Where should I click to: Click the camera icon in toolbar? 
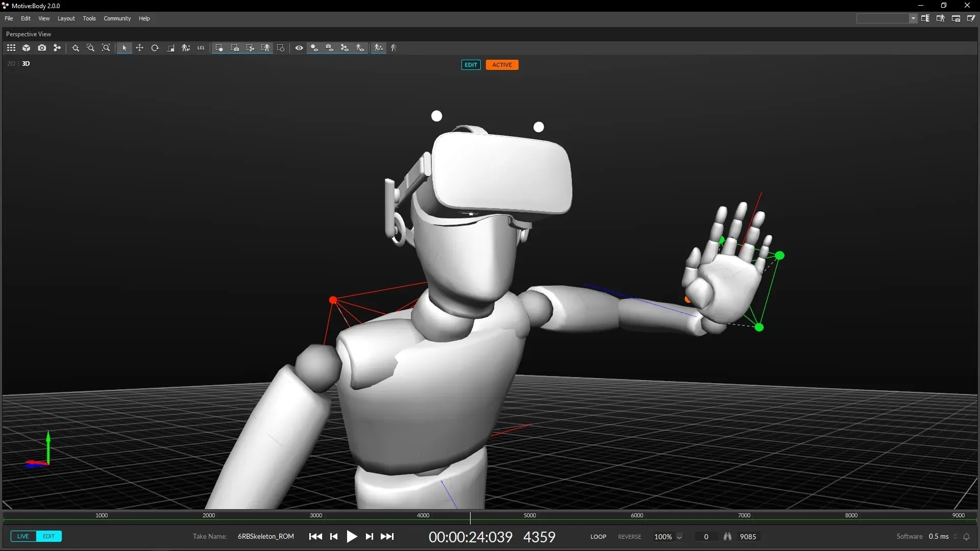42,48
